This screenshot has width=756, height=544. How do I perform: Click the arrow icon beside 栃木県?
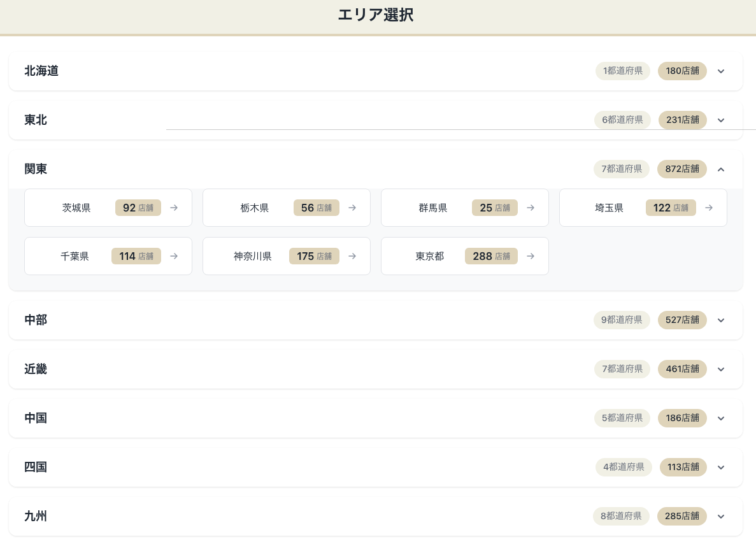point(352,208)
